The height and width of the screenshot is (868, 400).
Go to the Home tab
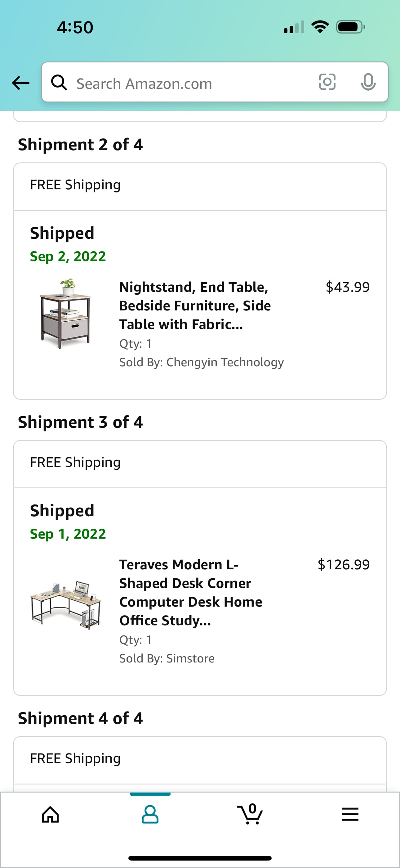point(50,815)
